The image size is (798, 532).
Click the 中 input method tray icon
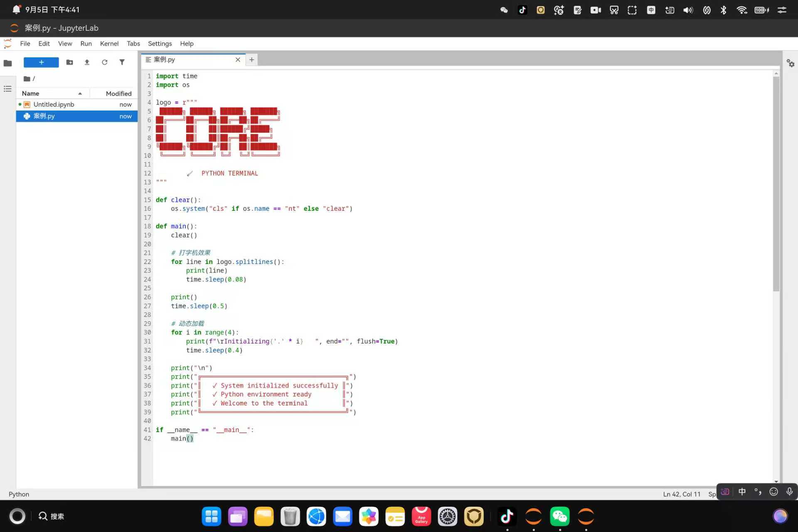tap(651, 10)
